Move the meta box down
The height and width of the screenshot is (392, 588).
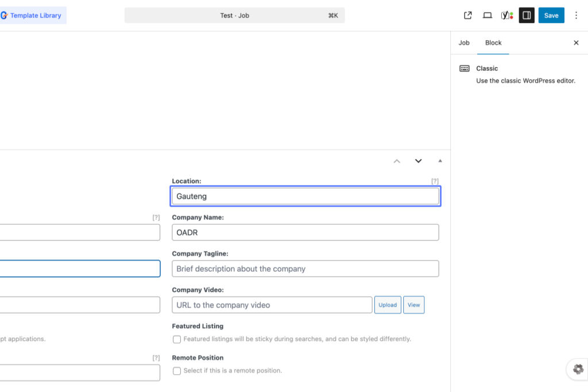pyautogui.click(x=418, y=161)
